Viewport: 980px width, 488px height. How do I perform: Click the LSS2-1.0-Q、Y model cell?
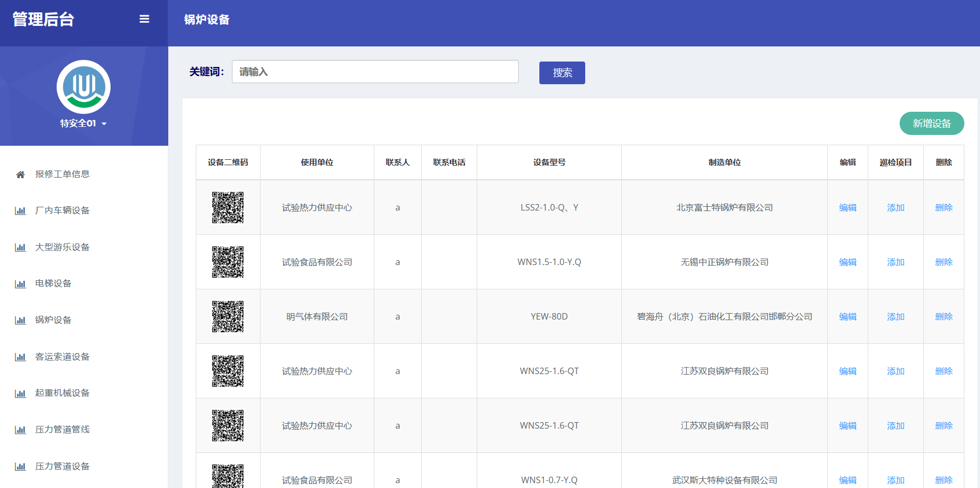point(549,207)
